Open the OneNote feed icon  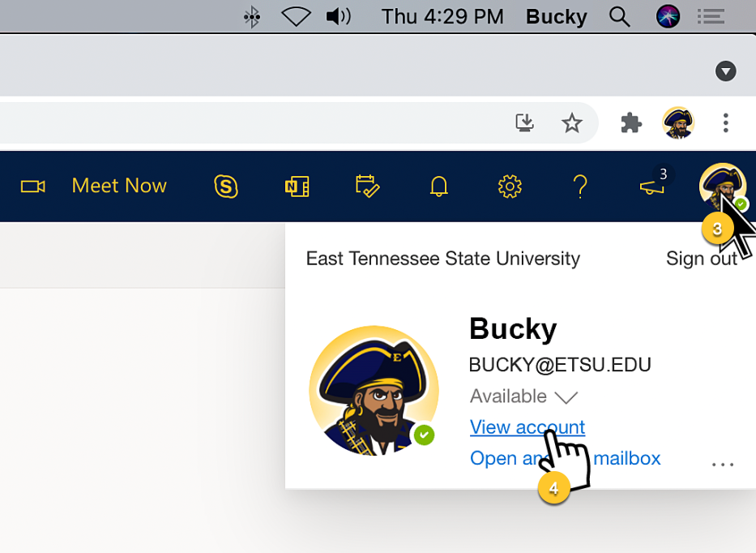(297, 186)
